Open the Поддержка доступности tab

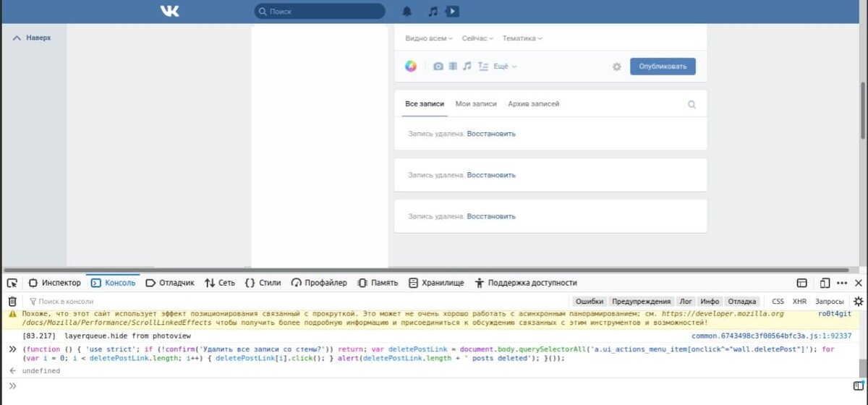[526, 283]
